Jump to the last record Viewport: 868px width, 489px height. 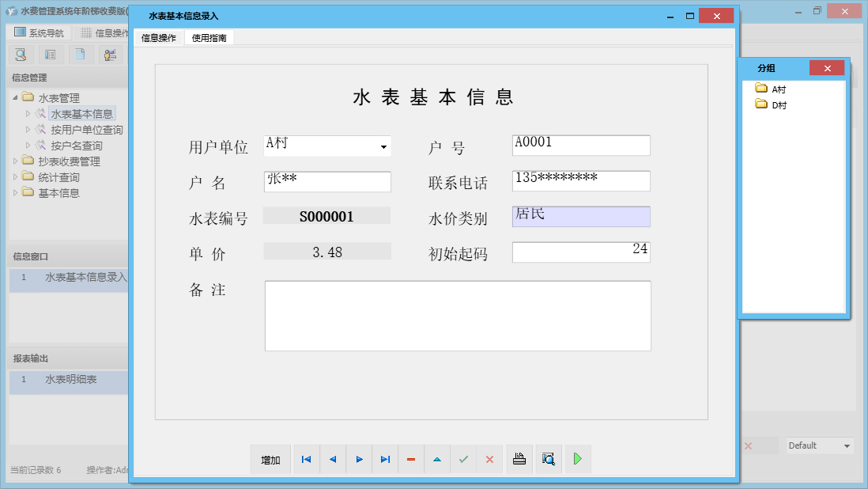pyautogui.click(x=385, y=459)
